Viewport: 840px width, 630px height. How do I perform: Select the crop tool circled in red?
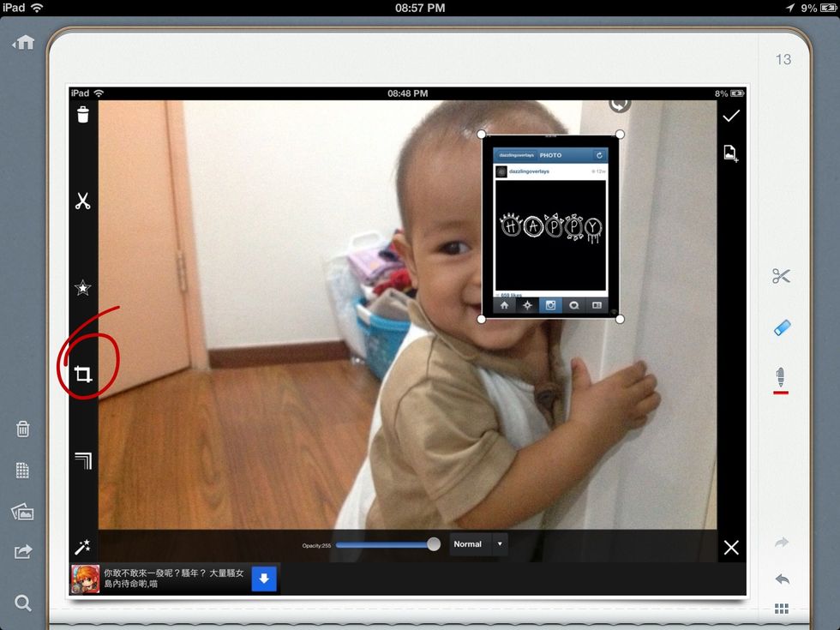(x=83, y=375)
